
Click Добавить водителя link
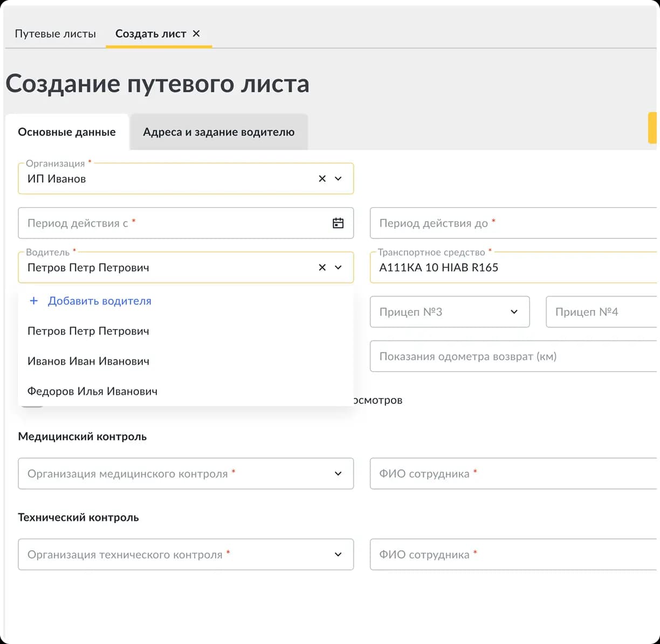99,301
